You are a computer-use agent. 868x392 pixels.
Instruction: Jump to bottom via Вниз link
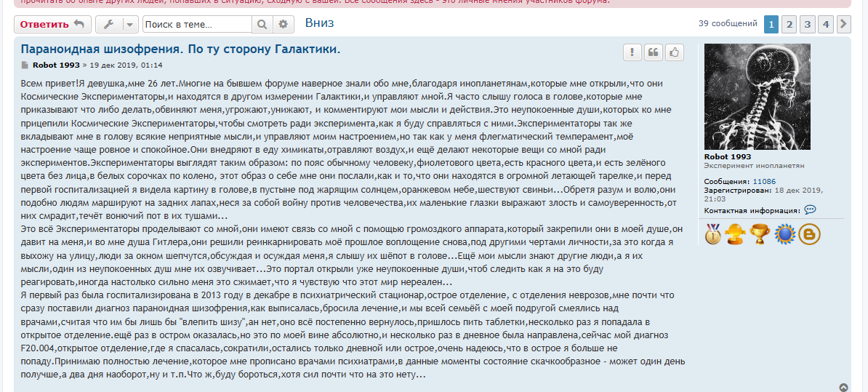click(x=319, y=23)
